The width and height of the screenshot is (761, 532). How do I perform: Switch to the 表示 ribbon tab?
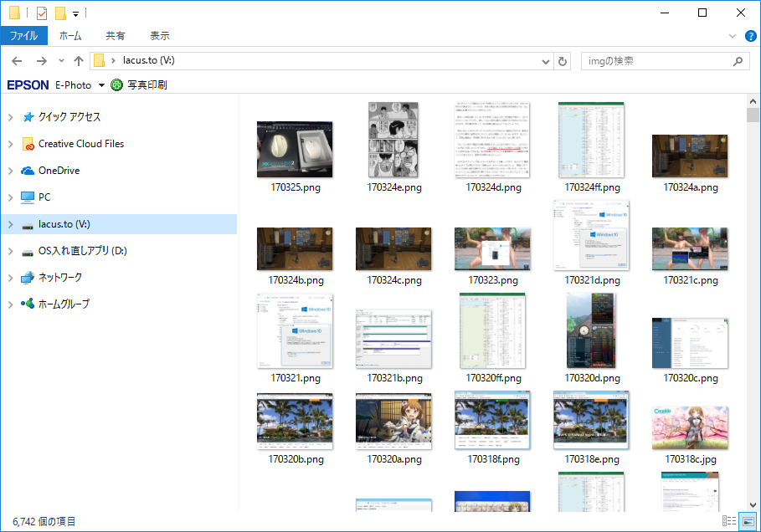pos(159,36)
